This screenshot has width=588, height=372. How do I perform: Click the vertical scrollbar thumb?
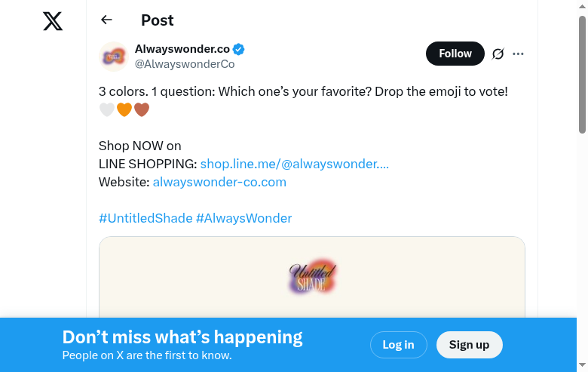pos(582,75)
